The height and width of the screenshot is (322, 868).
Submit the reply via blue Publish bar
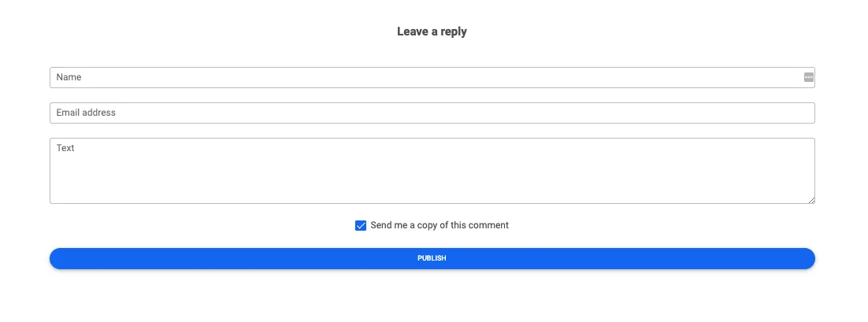(x=432, y=258)
